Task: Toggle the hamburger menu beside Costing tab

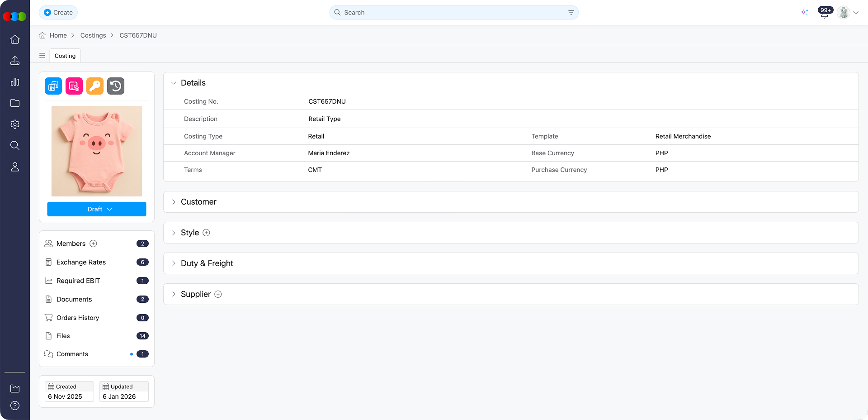Action: (42, 56)
